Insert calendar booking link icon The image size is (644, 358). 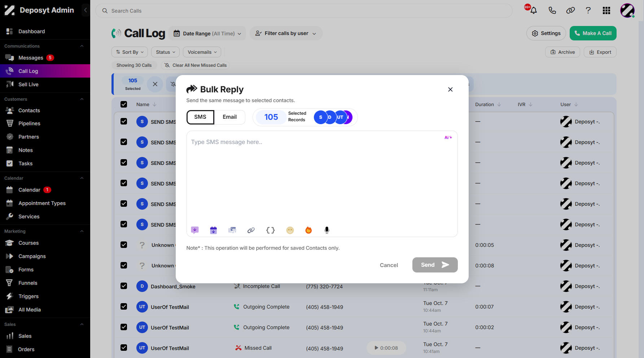214,230
